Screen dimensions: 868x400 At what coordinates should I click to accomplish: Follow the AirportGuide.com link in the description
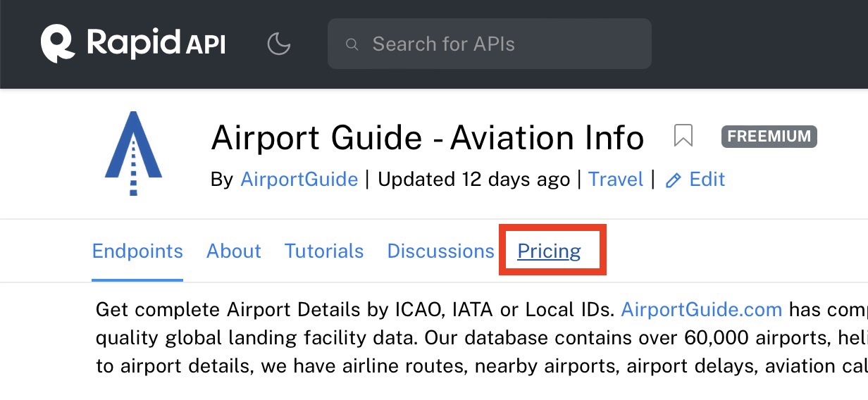(x=701, y=310)
